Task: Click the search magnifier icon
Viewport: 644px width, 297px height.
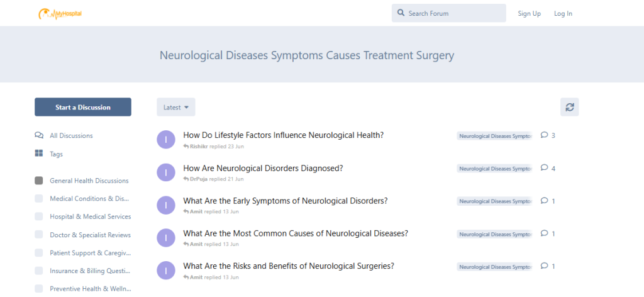Action: pos(401,13)
